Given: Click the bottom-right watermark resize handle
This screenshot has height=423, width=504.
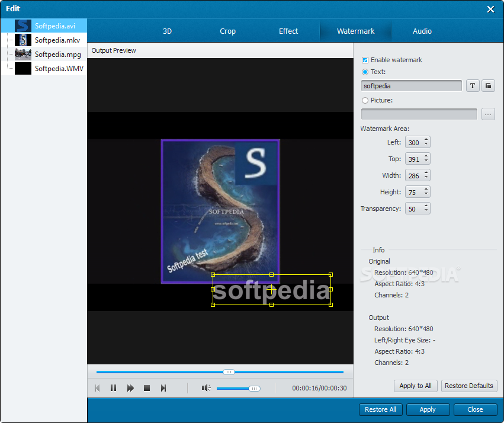Looking at the screenshot, I should (x=330, y=305).
